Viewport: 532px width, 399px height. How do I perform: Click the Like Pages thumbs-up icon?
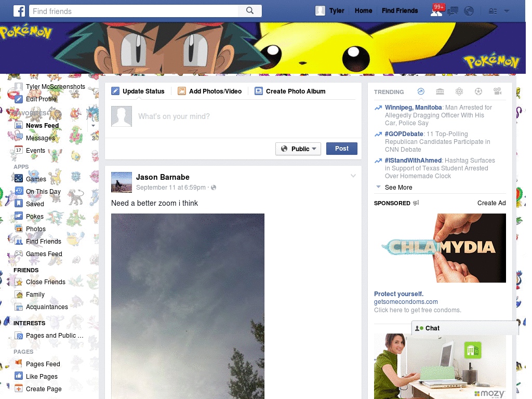(x=19, y=376)
